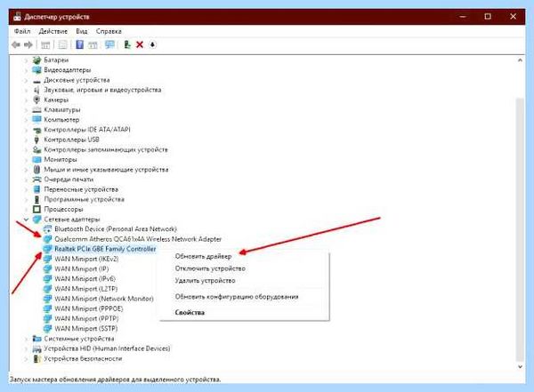534x392 pixels.
Task: Select the WAN Miniport (SSTP) adapter icon
Action: [x=47, y=328]
